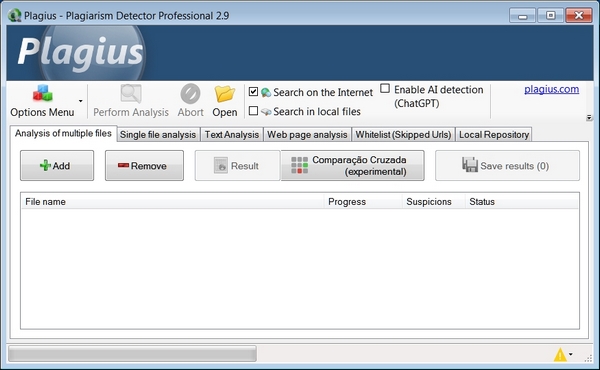Switch to the Local Repository tab
The image size is (600, 370).
click(x=494, y=135)
